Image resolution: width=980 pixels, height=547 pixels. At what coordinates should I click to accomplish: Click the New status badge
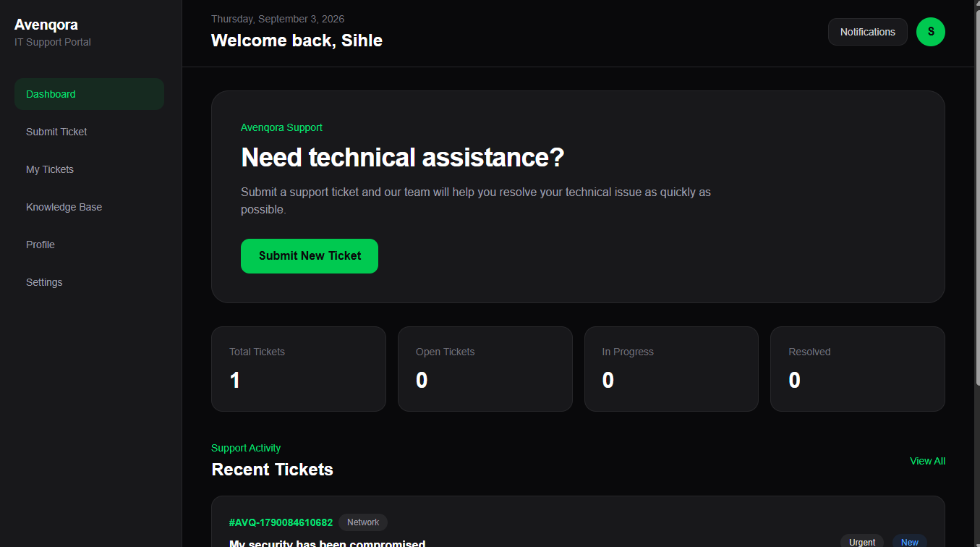click(910, 541)
